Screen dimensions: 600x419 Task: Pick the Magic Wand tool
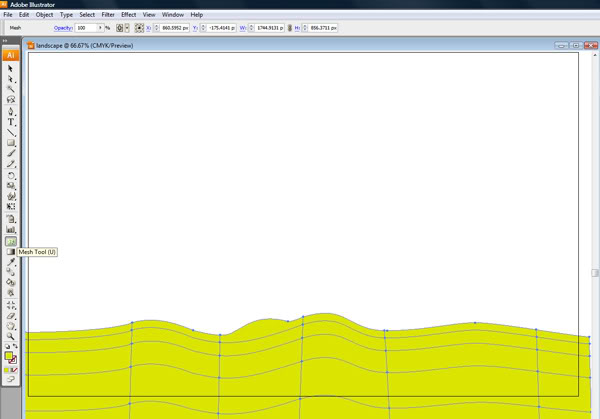pos(10,89)
